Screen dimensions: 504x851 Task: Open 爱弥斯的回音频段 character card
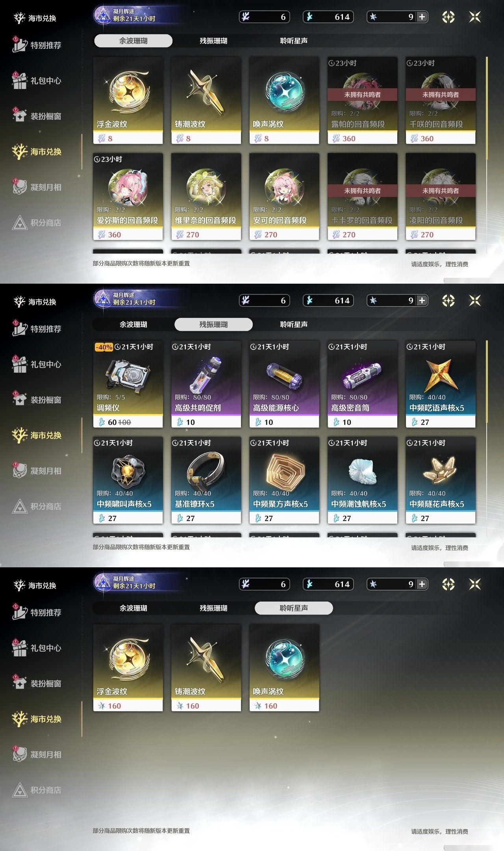click(128, 197)
